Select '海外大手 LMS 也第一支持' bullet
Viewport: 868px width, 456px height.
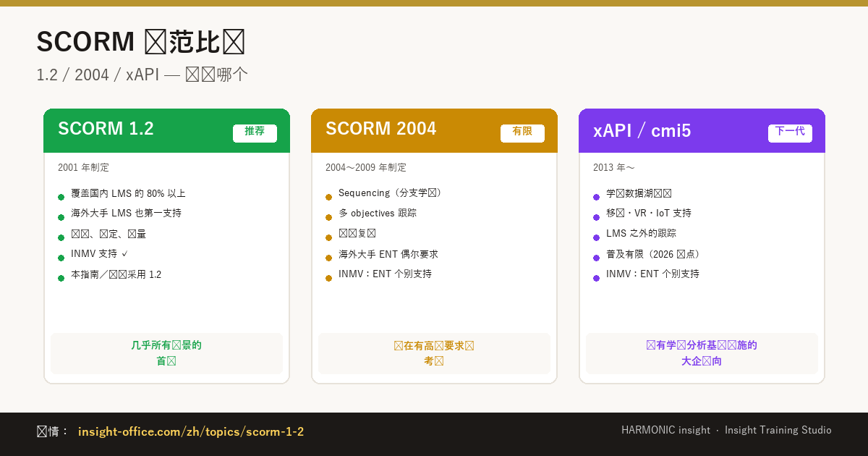[126, 213]
